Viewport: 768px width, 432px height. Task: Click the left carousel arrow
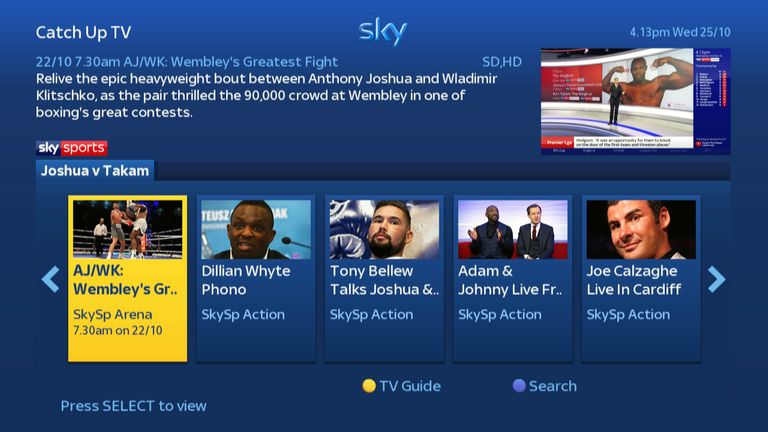[50, 280]
